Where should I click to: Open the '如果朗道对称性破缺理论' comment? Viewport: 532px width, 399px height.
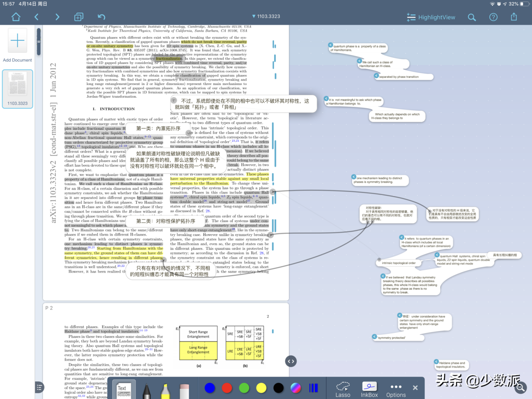tap(176, 160)
